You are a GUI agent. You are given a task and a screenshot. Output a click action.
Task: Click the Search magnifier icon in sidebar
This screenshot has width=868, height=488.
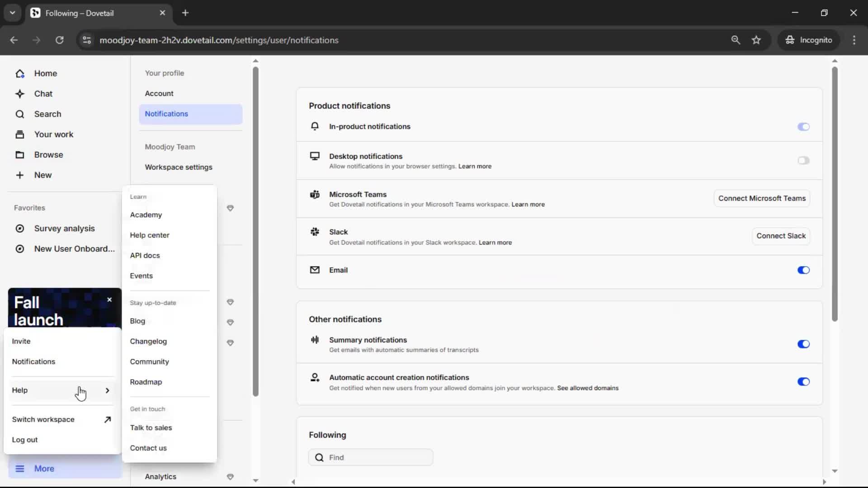(20, 114)
